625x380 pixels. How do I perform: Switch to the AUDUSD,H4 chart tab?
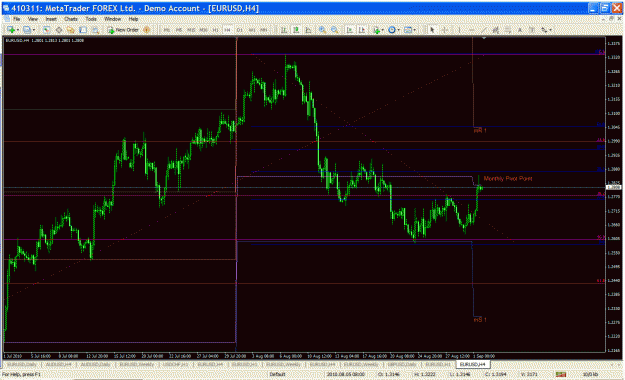point(58,364)
